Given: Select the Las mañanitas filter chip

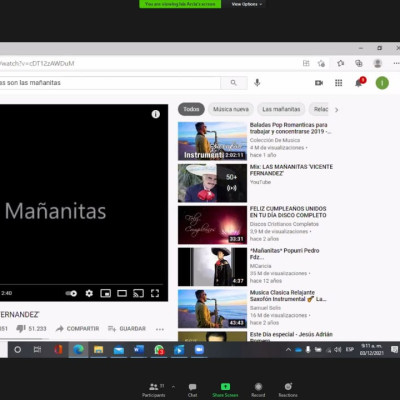Looking at the screenshot, I should (x=281, y=109).
